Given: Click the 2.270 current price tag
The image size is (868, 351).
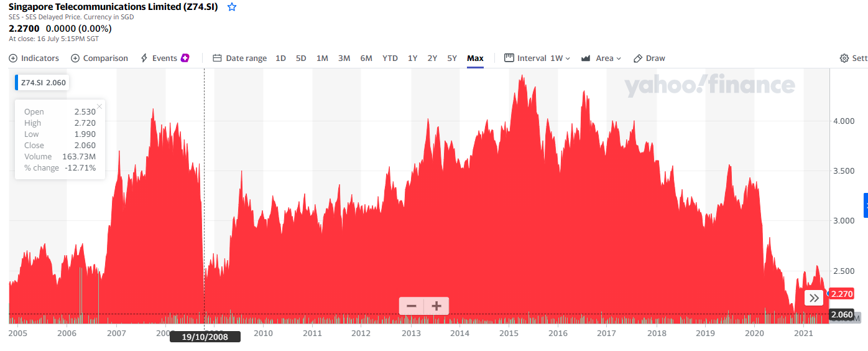Looking at the screenshot, I should click(x=841, y=294).
